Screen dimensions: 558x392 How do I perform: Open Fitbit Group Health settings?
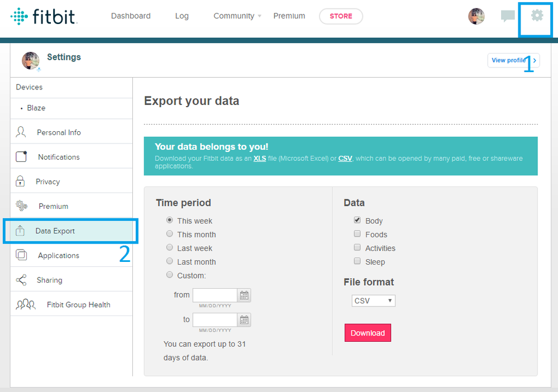click(71, 304)
